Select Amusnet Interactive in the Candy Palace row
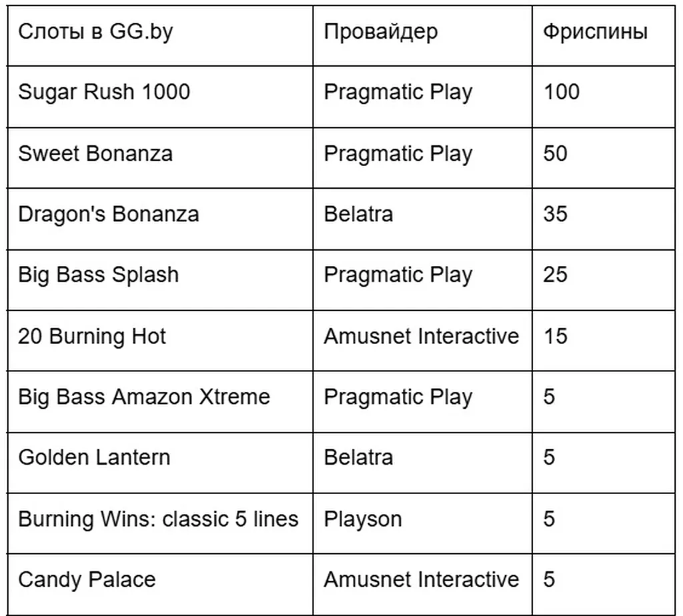683x616 pixels. click(421, 579)
